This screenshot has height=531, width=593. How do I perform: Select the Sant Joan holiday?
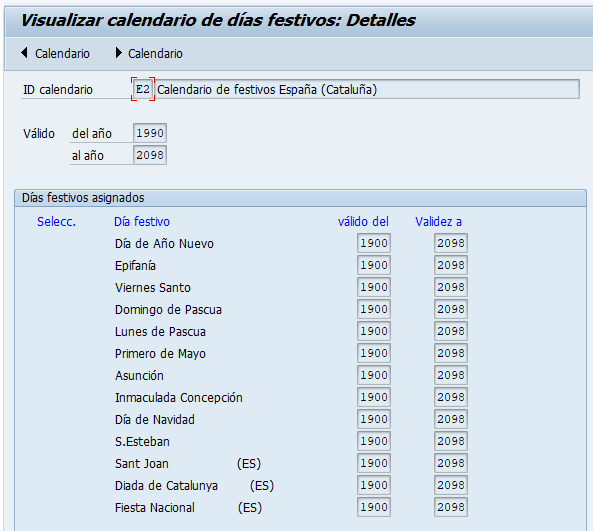(x=142, y=463)
